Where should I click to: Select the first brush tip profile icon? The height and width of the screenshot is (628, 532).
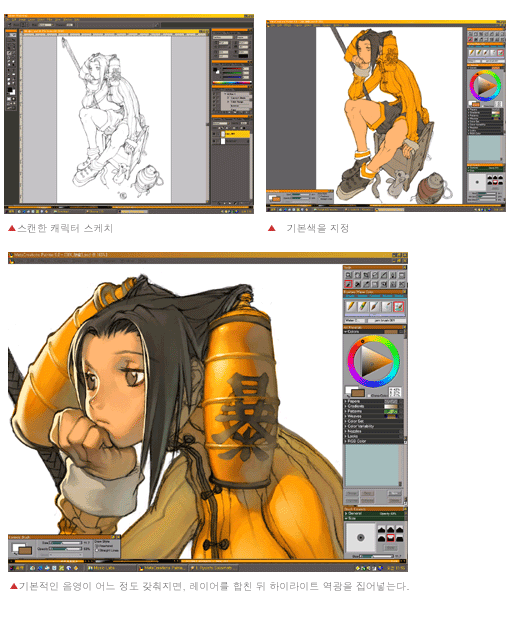(x=382, y=530)
